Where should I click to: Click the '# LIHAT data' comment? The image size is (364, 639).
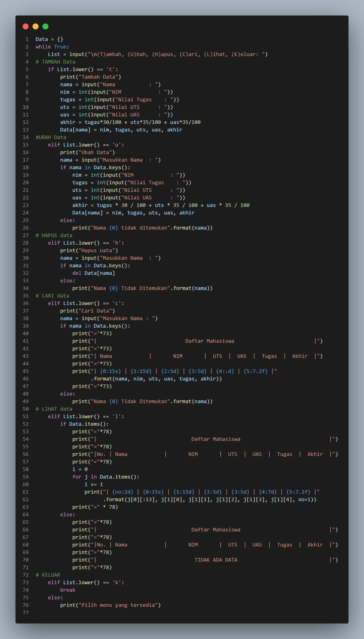tap(54, 409)
